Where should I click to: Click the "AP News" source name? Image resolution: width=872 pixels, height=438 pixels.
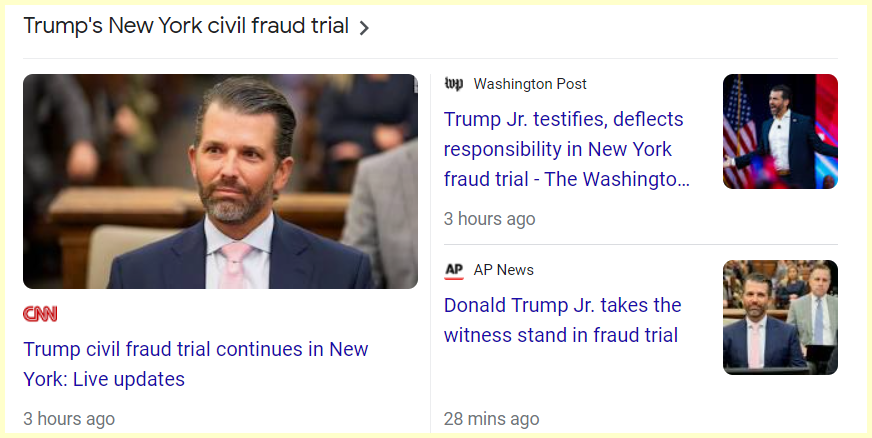tap(504, 270)
